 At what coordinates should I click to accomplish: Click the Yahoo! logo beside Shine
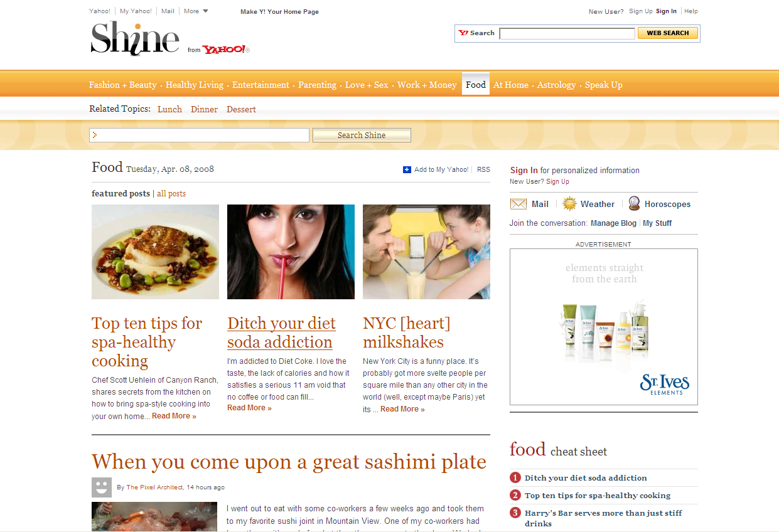[x=225, y=50]
